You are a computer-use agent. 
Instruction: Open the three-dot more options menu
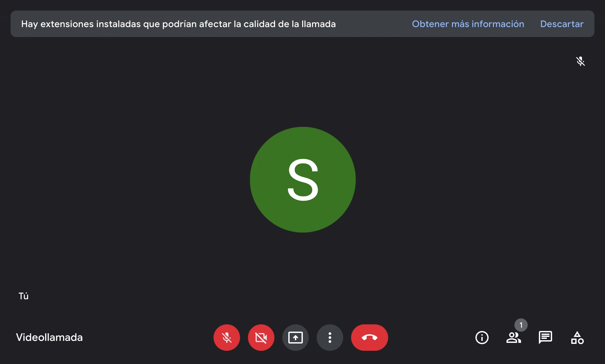330,338
